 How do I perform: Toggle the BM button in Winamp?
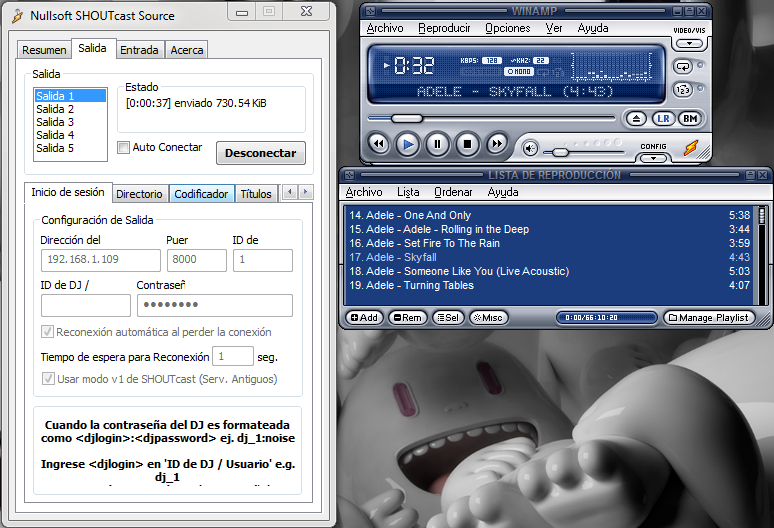click(690, 119)
